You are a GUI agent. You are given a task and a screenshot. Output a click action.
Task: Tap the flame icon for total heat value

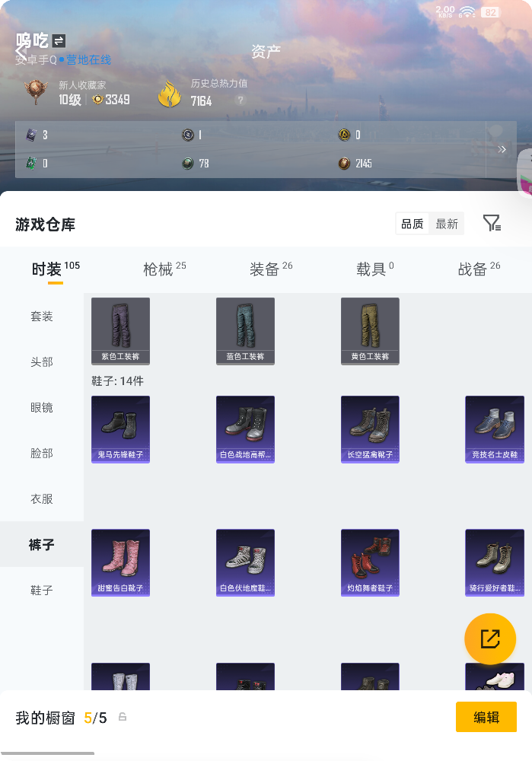[170, 93]
